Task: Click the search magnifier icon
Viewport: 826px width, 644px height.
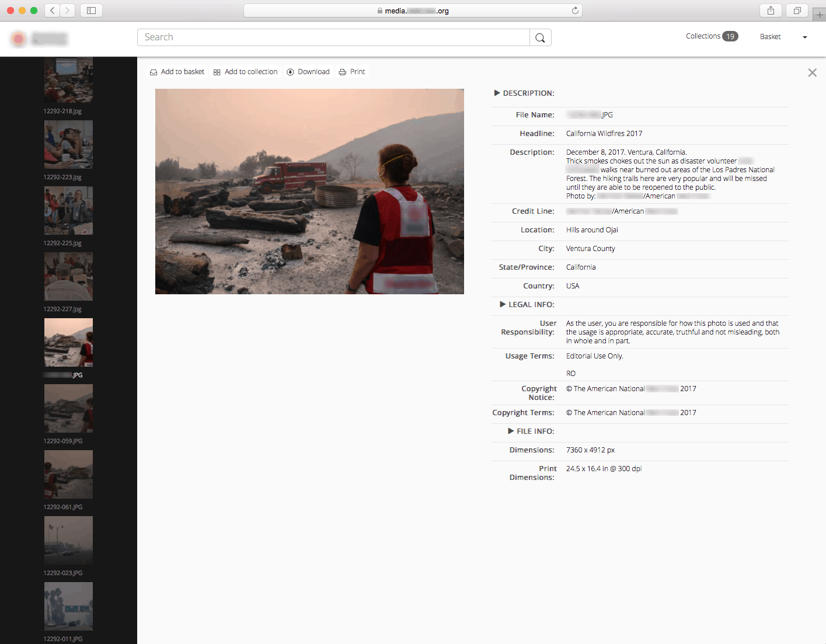Action: coord(540,38)
